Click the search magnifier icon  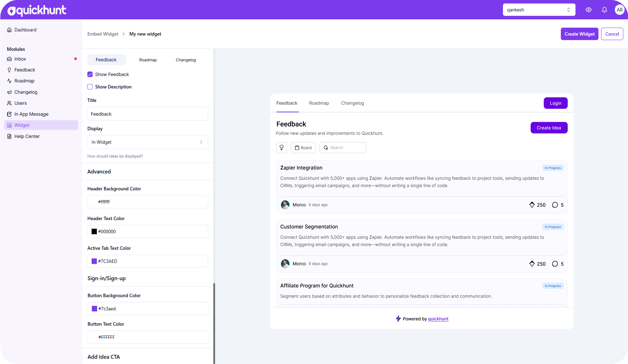click(x=326, y=148)
